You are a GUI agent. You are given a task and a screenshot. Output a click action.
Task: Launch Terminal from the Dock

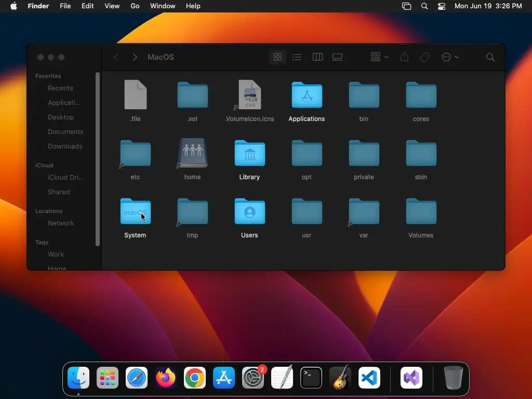click(311, 378)
